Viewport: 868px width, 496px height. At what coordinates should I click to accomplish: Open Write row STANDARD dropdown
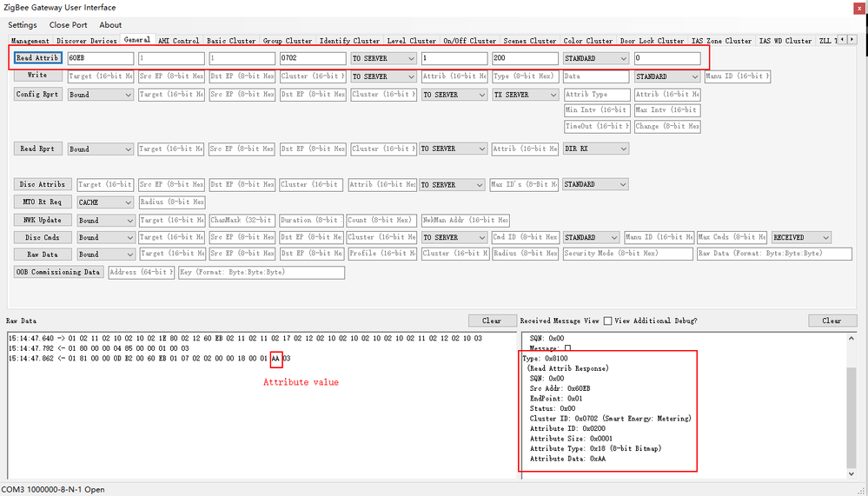667,76
